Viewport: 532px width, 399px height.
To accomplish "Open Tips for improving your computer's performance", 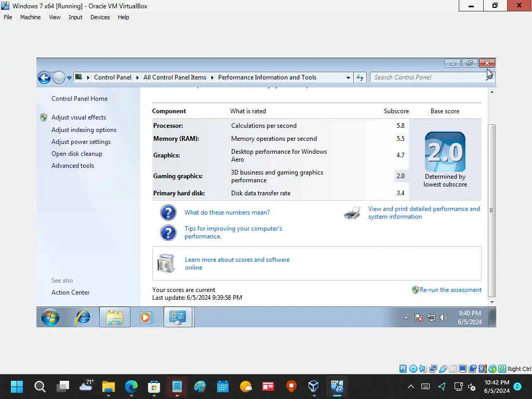I will (x=233, y=232).
